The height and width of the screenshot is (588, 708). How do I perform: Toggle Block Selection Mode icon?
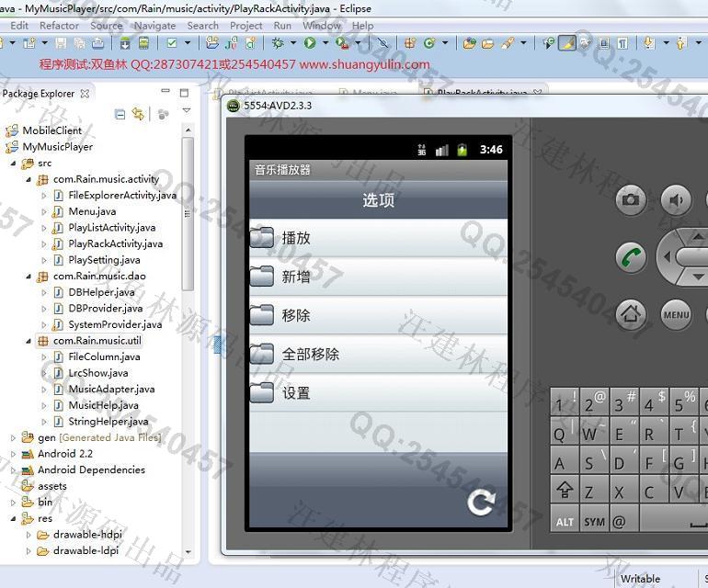pyautogui.click(x=604, y=43)
